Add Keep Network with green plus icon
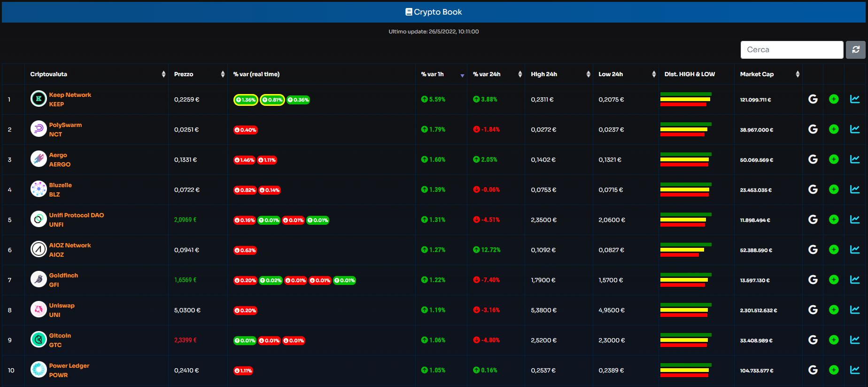The width and height of the screenshot is (868, 387). (834, 99)
